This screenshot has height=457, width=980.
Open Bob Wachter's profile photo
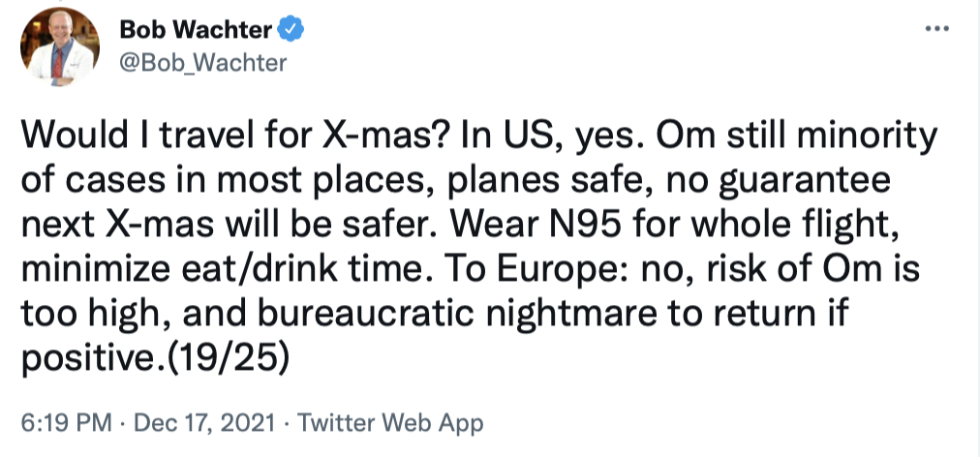coord(61,46)
